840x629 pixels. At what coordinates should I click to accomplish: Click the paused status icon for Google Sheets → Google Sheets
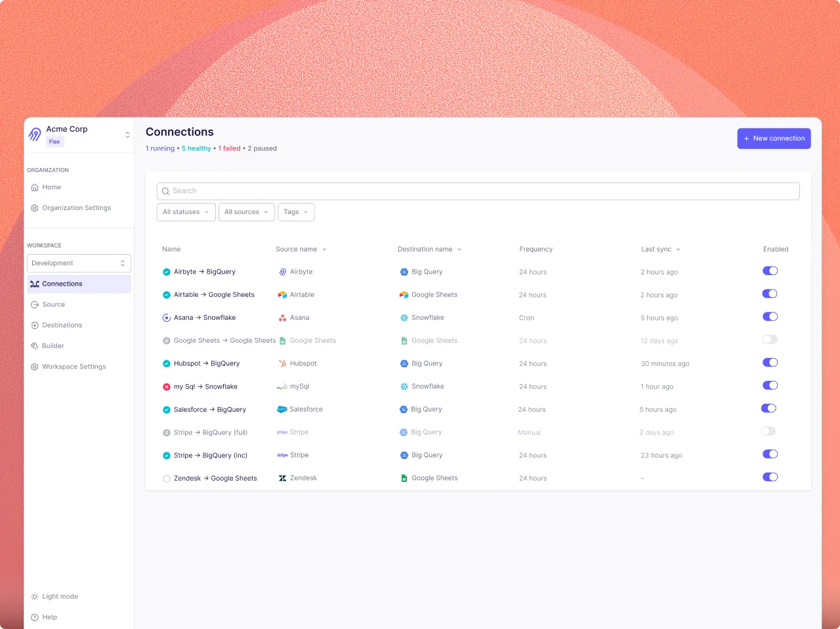pyautogui.click(x=167, y=341)
